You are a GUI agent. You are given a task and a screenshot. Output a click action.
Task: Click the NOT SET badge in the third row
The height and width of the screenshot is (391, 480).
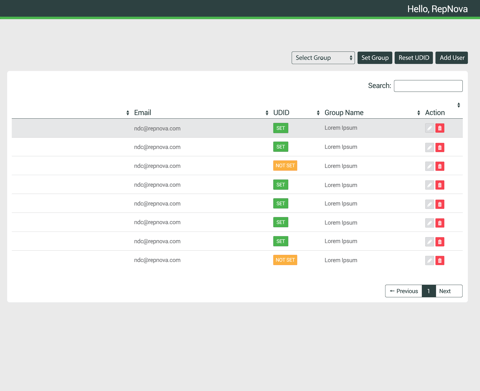click(x=285, y=166)
